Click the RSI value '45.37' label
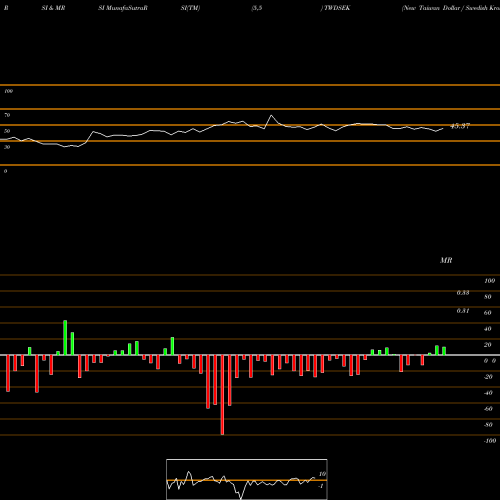The height and width of the screenshot is (500, 500). coord(460,126)
